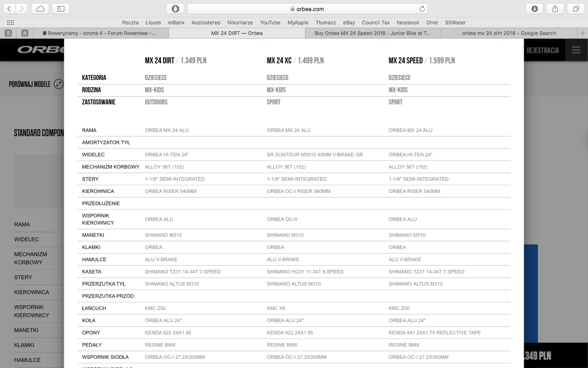The height and width of the screenshot is (368, 588).
Task: Open the Safari downloads list
Action: (x=535, y=9)
